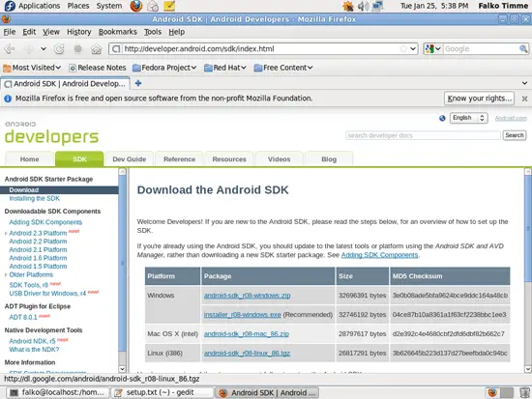Click the network connection tray icon
532x399 pixels.
coord(377,6)
